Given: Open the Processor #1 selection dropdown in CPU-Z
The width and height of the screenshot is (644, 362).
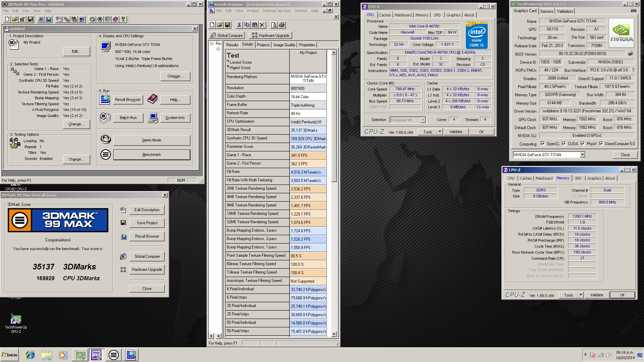Looking at the screenshot, I should point(423,120).
